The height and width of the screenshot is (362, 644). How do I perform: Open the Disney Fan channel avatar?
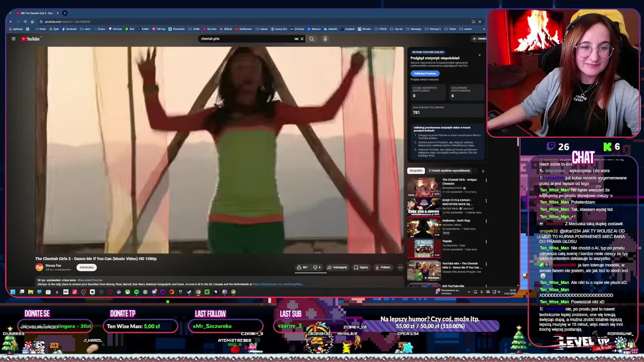[x=39, y=267]
